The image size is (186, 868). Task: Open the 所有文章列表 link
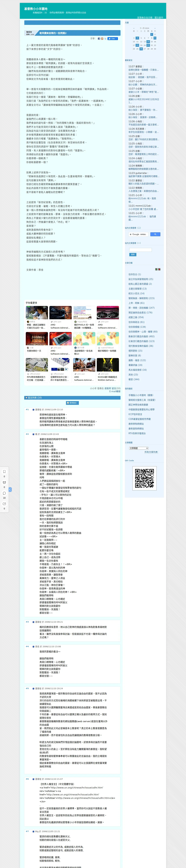click(x=151, y=452)
